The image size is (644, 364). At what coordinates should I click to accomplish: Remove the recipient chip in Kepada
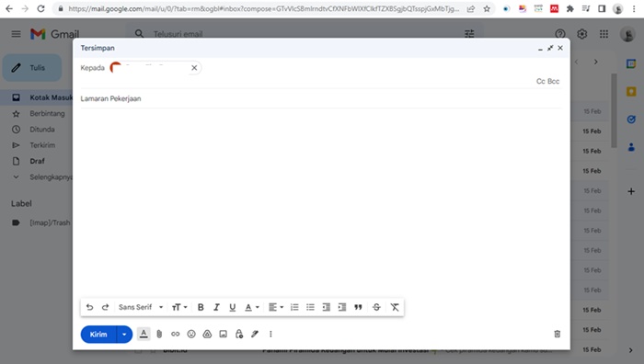[194, 68]
